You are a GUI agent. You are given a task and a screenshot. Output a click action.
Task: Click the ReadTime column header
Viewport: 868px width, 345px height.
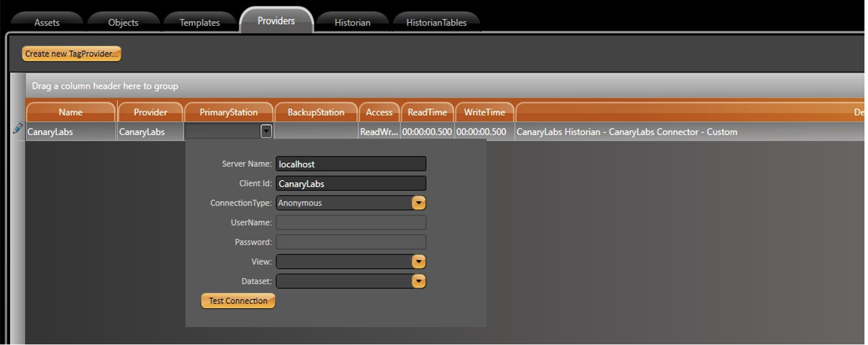(427, 112)
